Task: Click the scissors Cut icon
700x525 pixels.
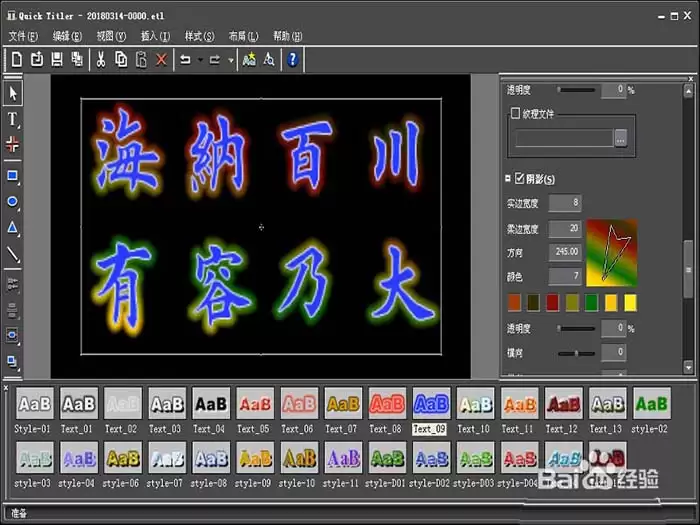Action: (x=101, y=59)
